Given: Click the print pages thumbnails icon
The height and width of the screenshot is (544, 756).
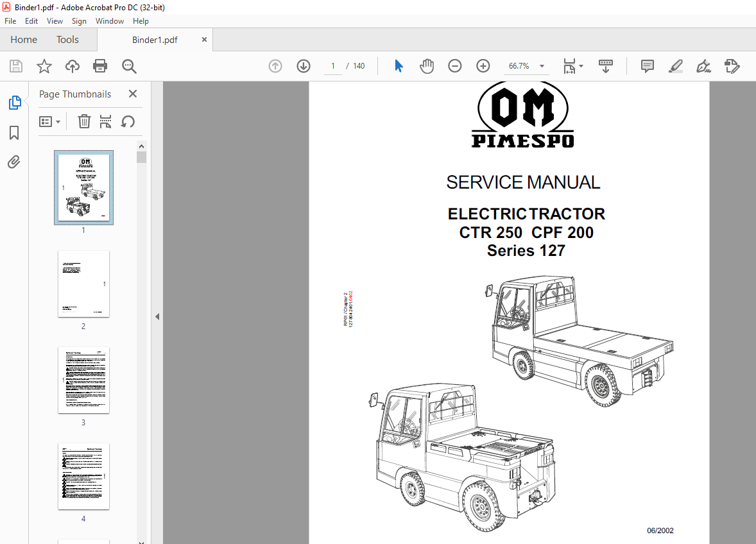Looking at the screenshot, I should point(106,121).
